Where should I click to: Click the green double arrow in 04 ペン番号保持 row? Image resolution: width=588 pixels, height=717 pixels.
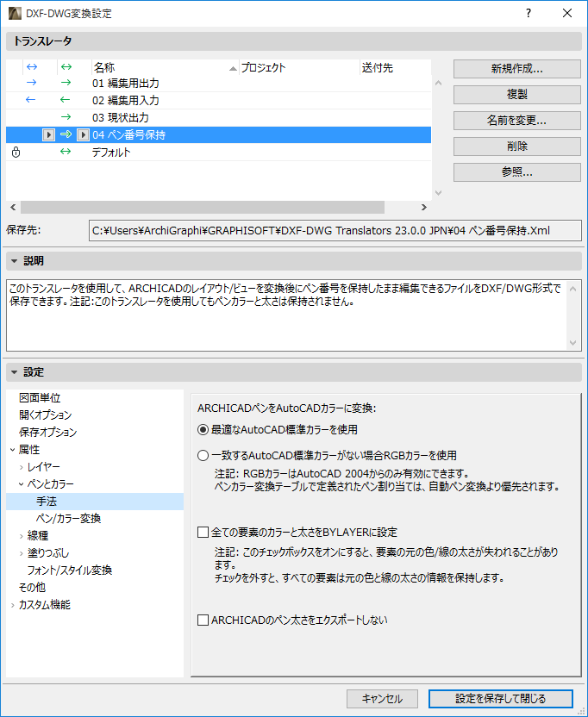click(x=66, y=134)
